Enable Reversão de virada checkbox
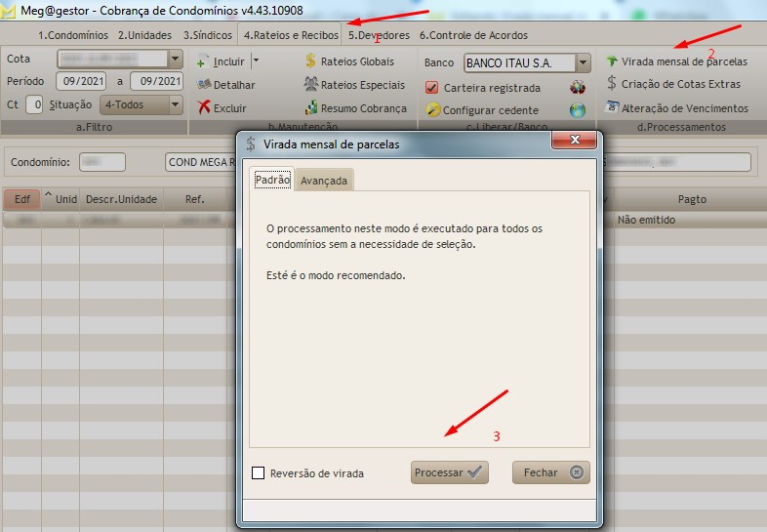Viewport: 767px width, 532px height. pos(259,473)
